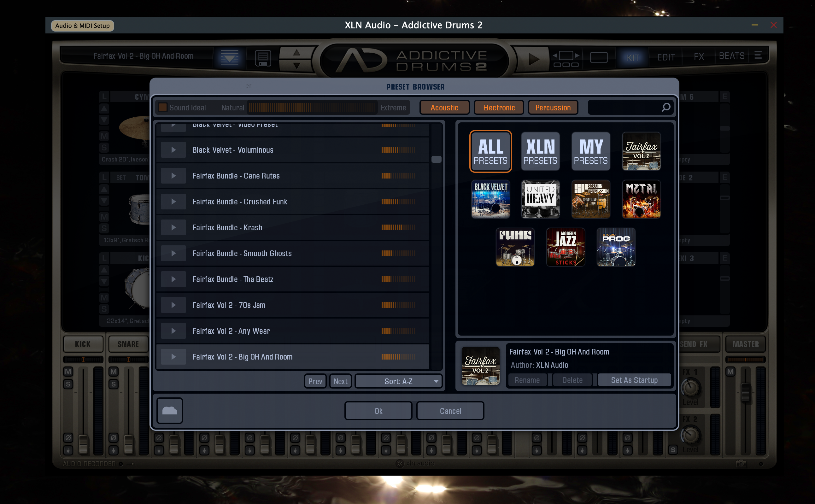The height and width of the screenshot is (504, 815).
Task: Click the Master volume fader
Action: point(746,392)
